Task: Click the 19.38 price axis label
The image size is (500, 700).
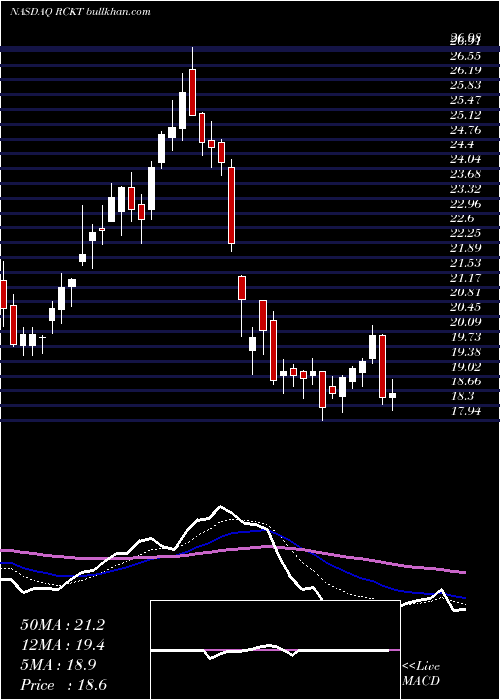Action: click(468, 352)
